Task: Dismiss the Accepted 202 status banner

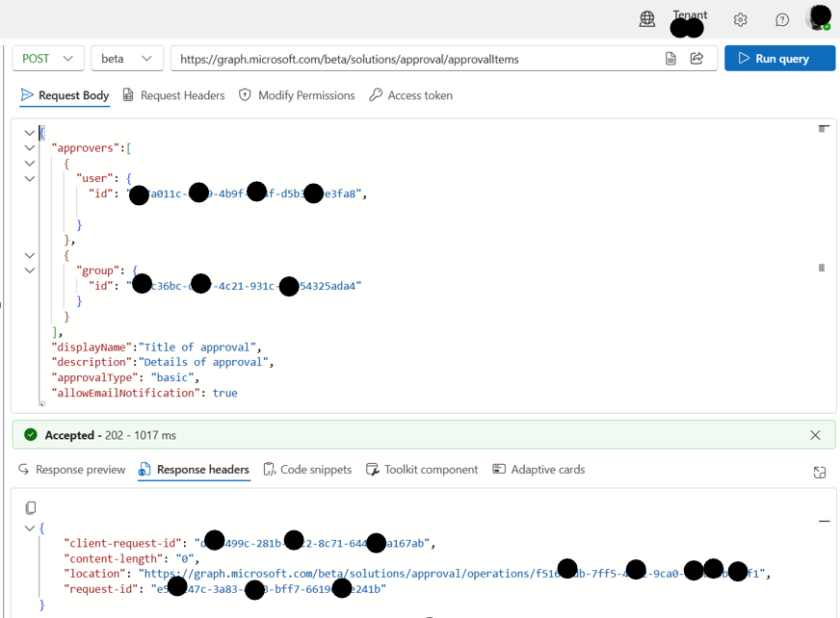Action: tap(815, 435)
